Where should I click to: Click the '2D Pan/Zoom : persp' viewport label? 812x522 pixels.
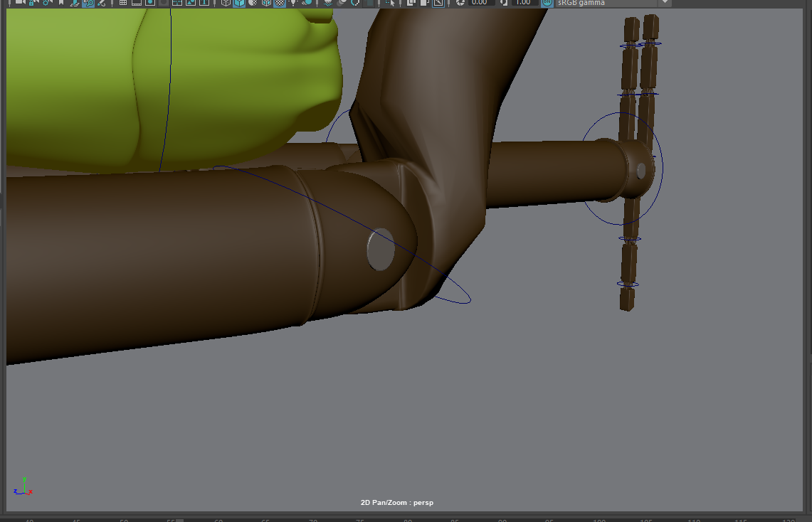pos(397,502)
